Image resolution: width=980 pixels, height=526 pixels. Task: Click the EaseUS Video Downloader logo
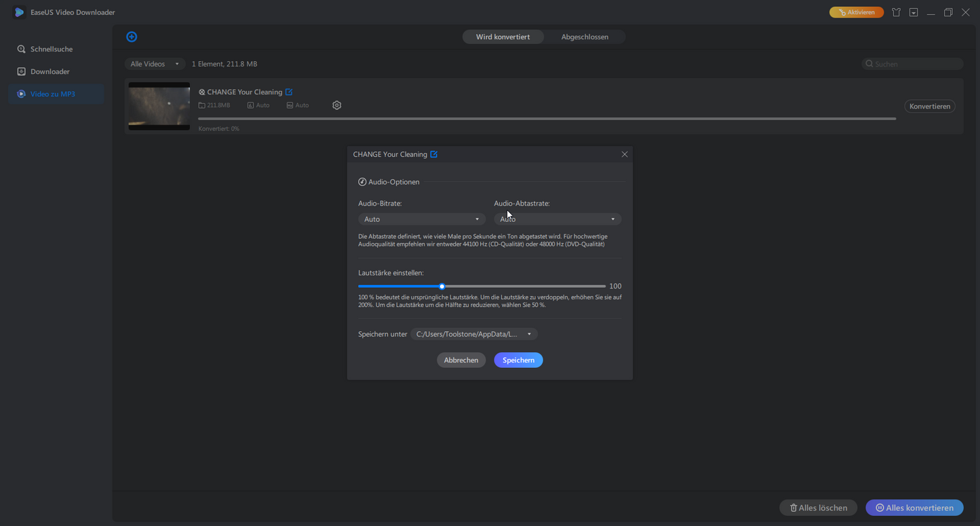[19, 12]
